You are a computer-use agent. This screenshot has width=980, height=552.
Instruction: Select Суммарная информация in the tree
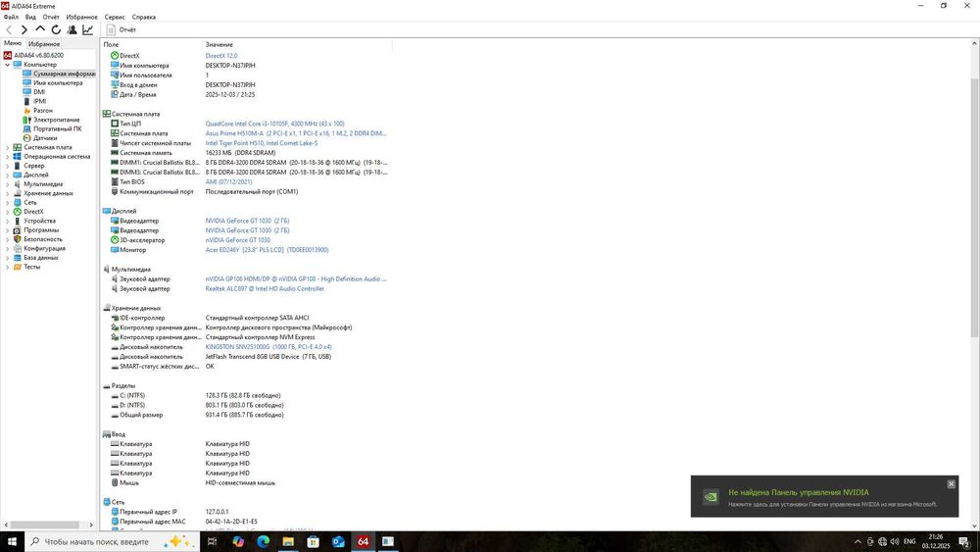(x=60, y=74)
